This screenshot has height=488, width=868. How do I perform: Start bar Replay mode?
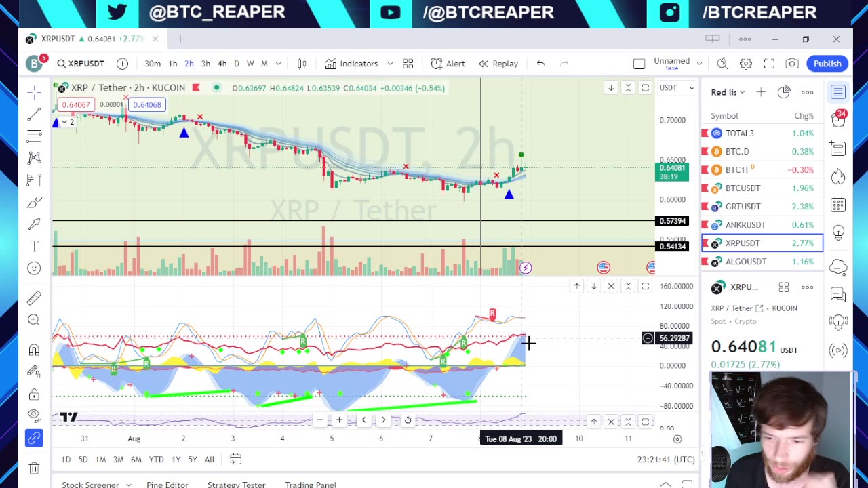pyautogui.click(x=498, y=64)
